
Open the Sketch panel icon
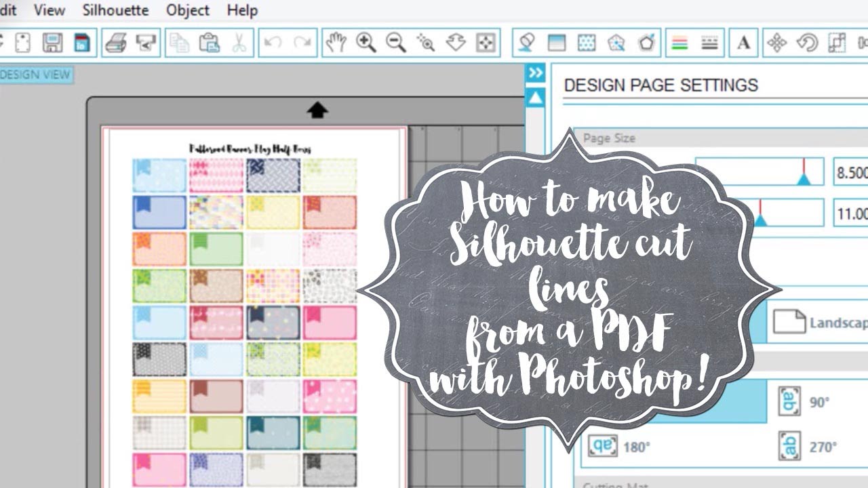click(x=646, y=43)
